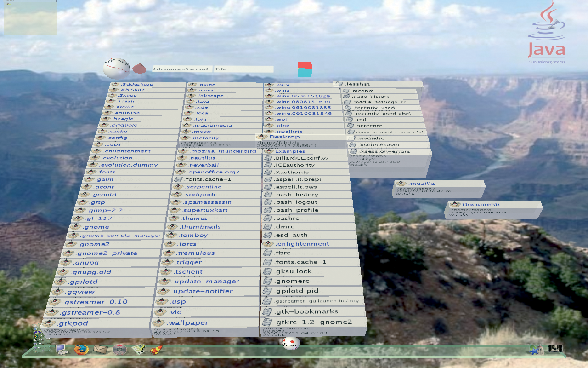Click the folder icon beside Examples
The height and width of the screenshot is (368, 588).
pyautogui.click(x=268, y=151)
